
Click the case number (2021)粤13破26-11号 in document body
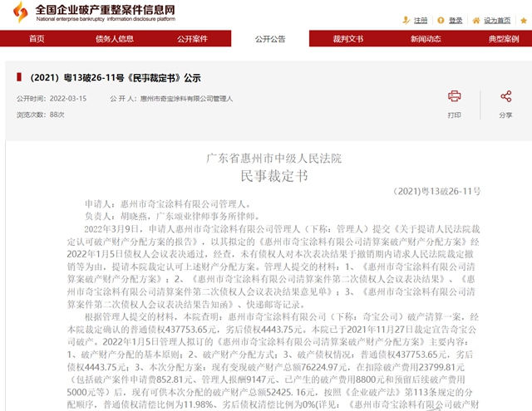[436, 192]
